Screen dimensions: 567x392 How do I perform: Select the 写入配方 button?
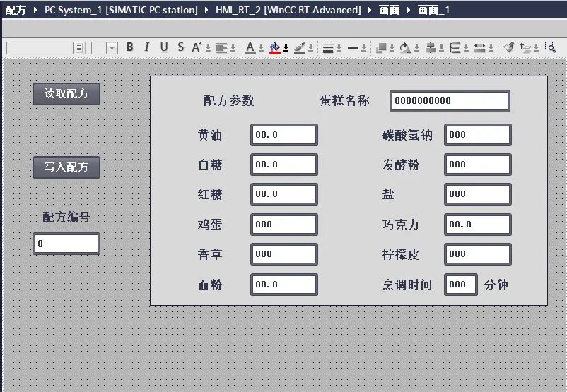(66, 167)
